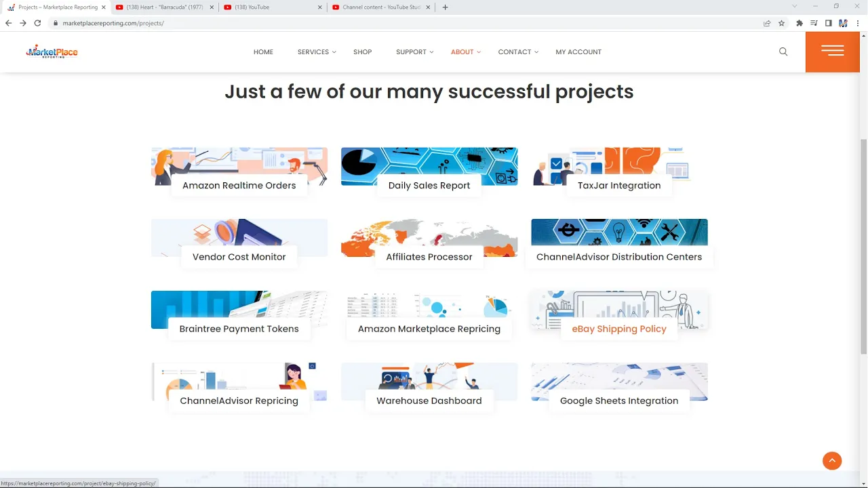Image resolution: width=868 pixels, height=488 pixels.
Task: Open the CONTACT nav item
Action: 515,52
